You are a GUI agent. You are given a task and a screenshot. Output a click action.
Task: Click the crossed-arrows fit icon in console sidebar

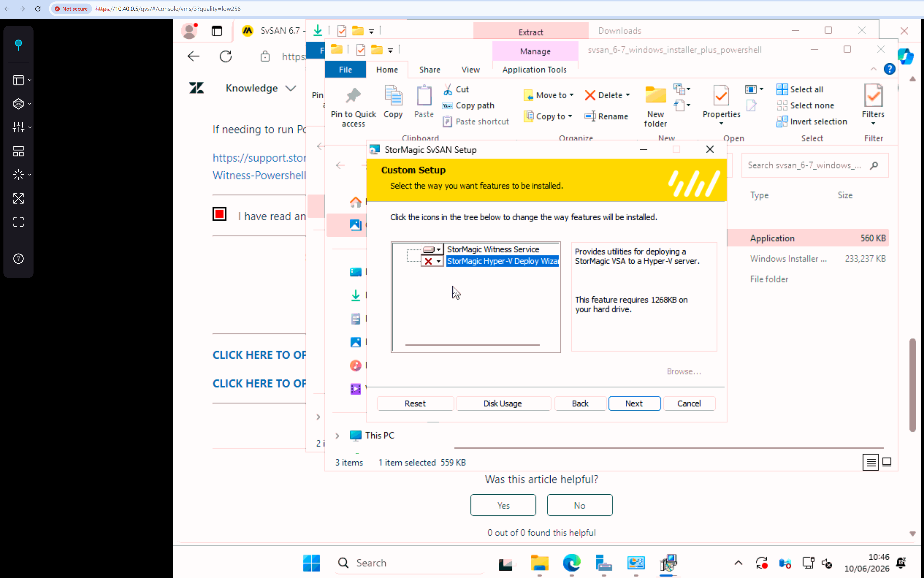[18, 198]
